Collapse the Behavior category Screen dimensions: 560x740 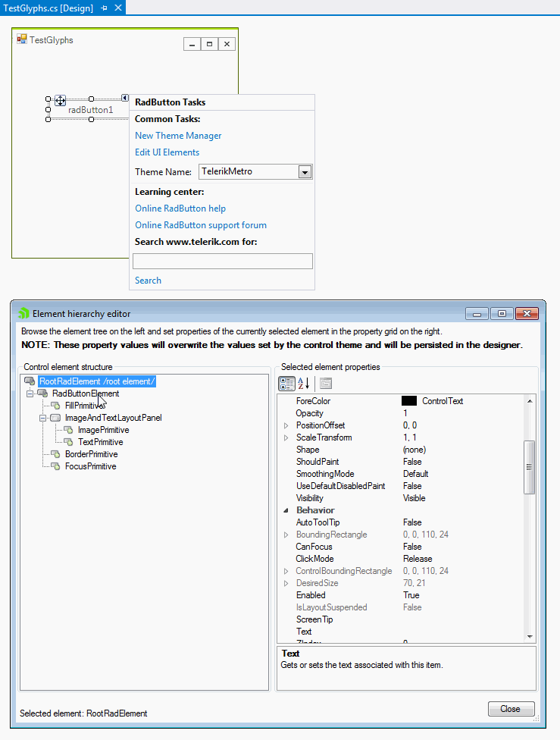click(286, 510)
